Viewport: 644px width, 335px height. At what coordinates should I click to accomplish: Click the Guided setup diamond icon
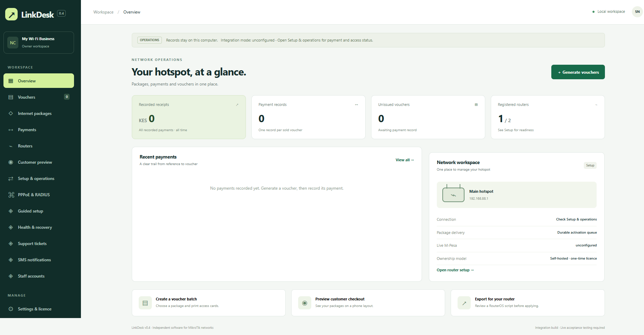[x=11, y=211]
